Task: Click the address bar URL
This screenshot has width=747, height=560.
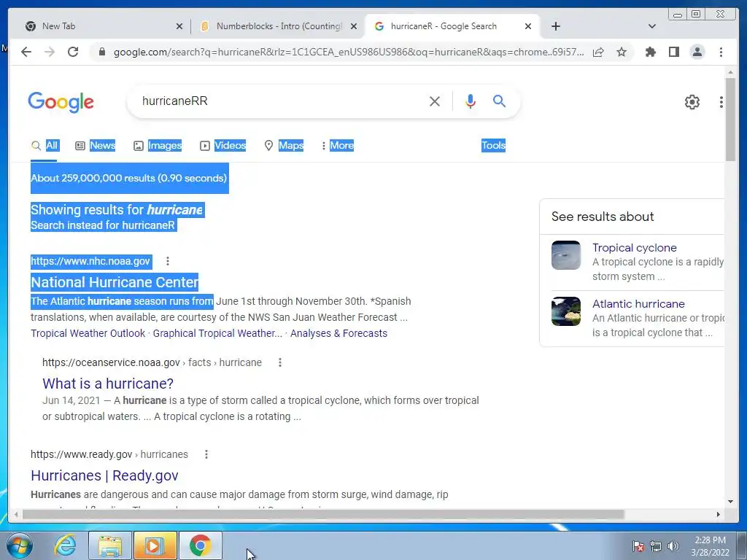Action: tap(348, 52)
